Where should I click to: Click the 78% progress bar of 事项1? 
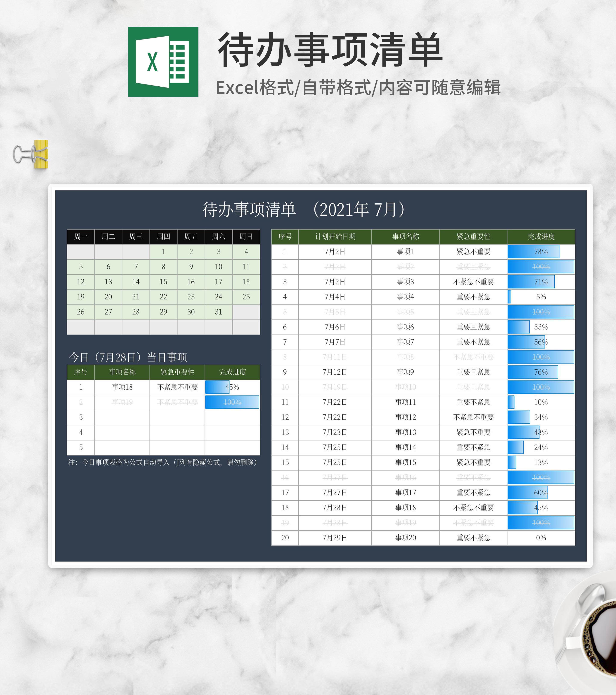point(533,252)
